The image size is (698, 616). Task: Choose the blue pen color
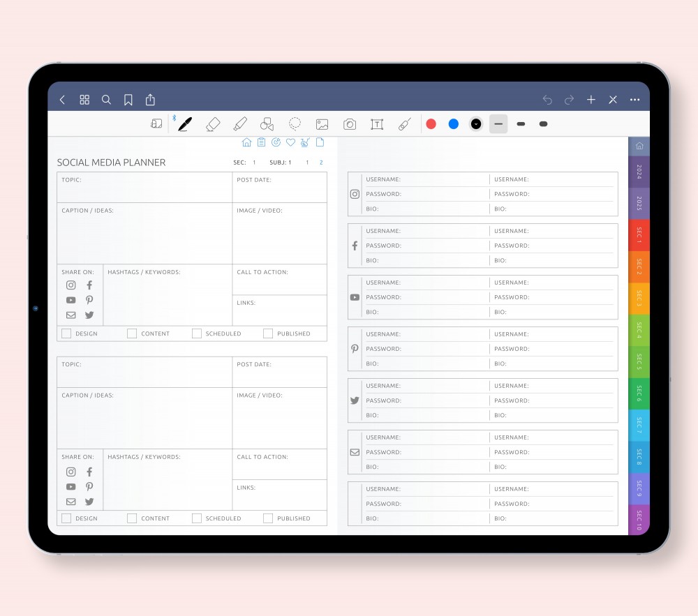pos(454,124)
